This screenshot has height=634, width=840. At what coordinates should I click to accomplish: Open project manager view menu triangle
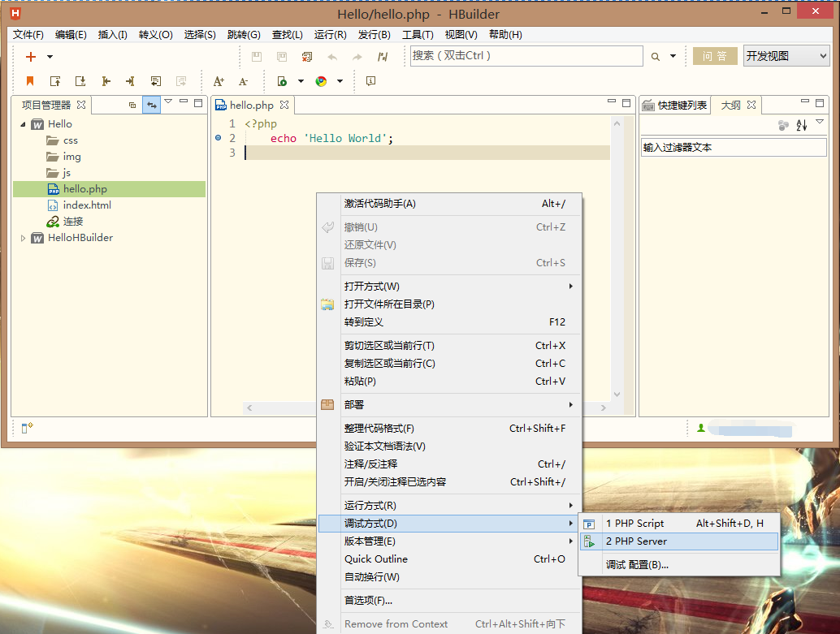(168, 101)
